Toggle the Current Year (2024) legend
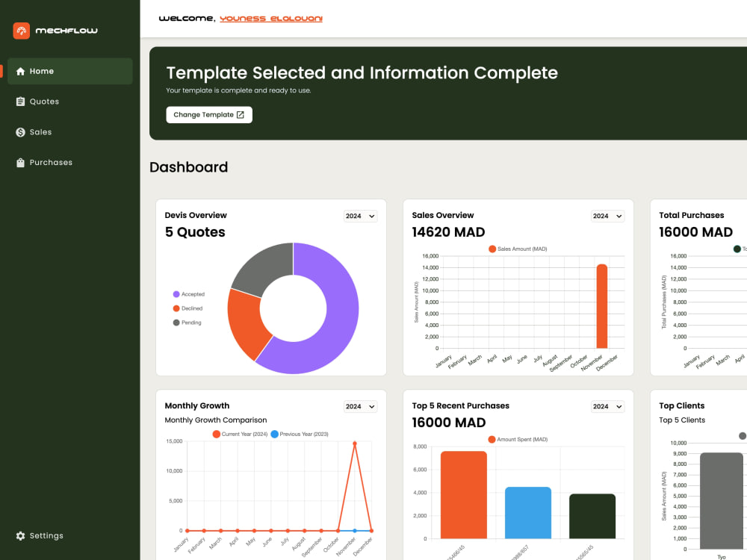747x560 pixels. pos(240,435)
